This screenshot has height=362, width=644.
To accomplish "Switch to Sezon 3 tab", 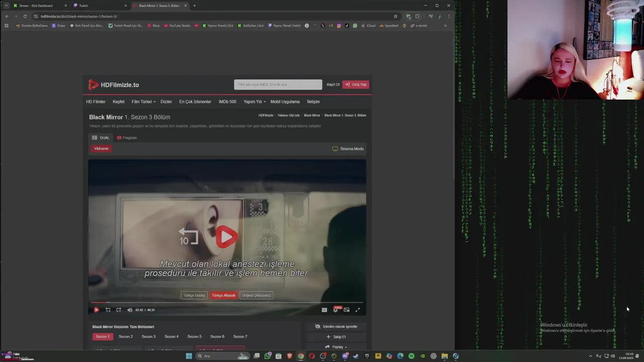I will (x=148, y=336).
